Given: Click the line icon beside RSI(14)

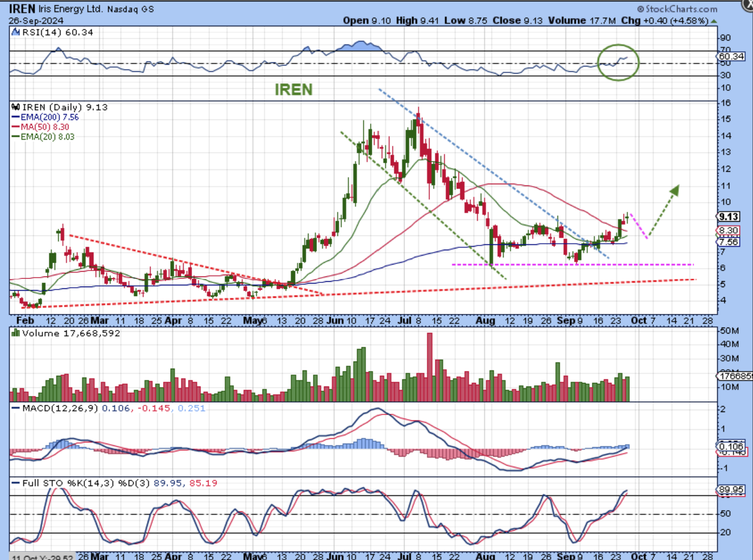Looking at the screenshot, I should point(15,32).
